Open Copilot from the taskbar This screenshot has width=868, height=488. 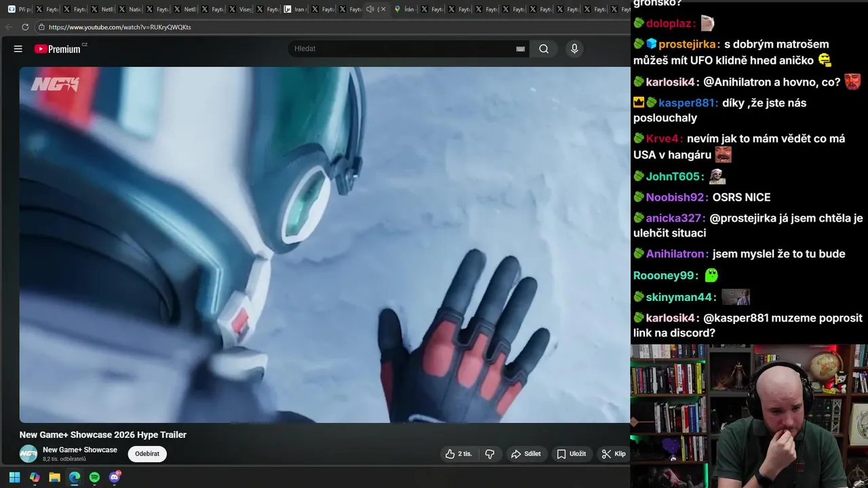pyautogui.click(x=35, y=477)
